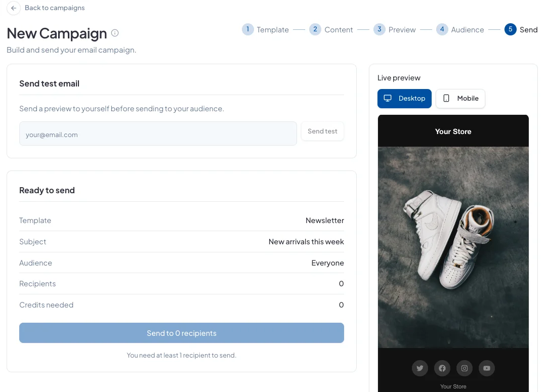
Task: Click the sneaker image in preview
Action: pos(453,247)
